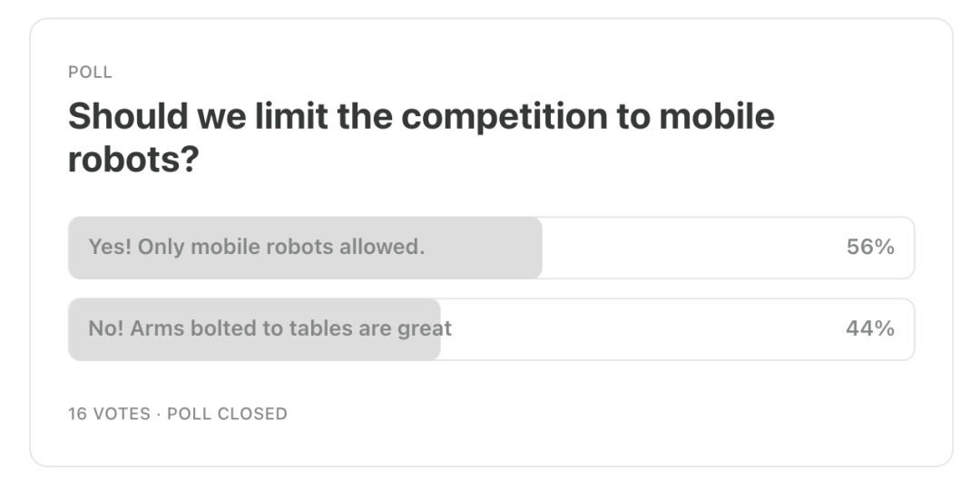This screenshot has width=980, height=488.
Task: Click the 44% result percentage
Action: (x=870, y=328)
